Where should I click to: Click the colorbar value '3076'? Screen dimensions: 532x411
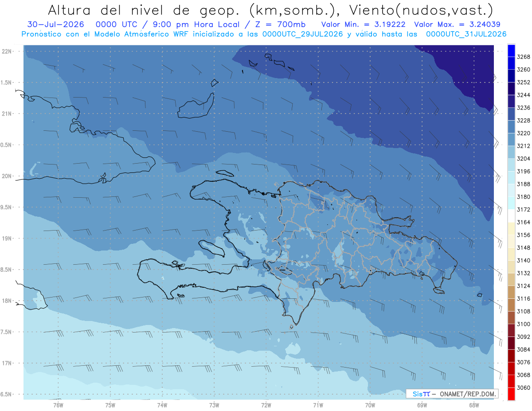pos(523,362)
